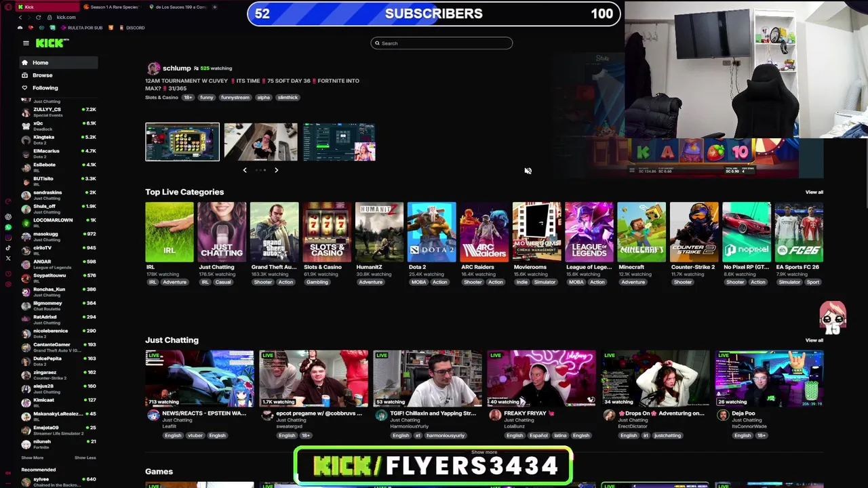This screenshot has height=488, width=868.
Task: Open Kingteka channel in sidebar
Action: pyautogui.click(x=58, y=140)
